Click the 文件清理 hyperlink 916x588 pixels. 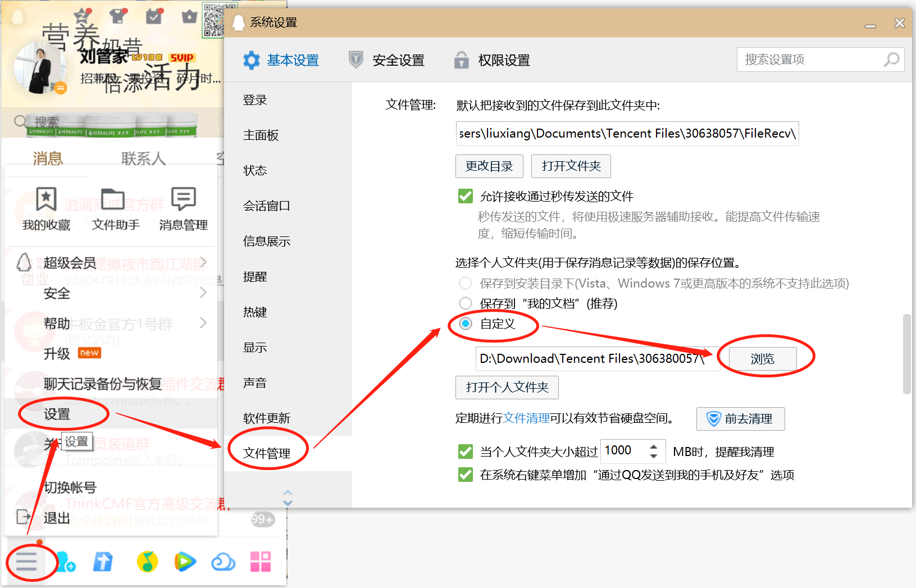point(526,418)
